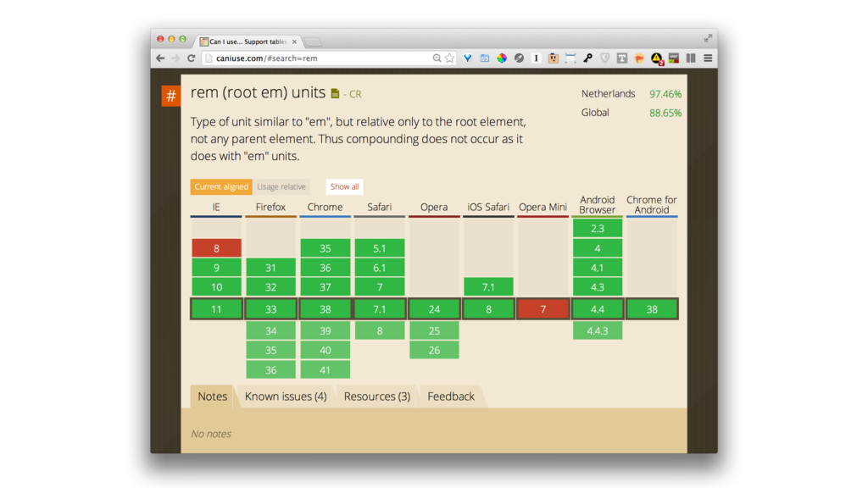This screenshot has width=868, height=488.
Task: Click the Safari 5.1 cell
Action: 379,248
